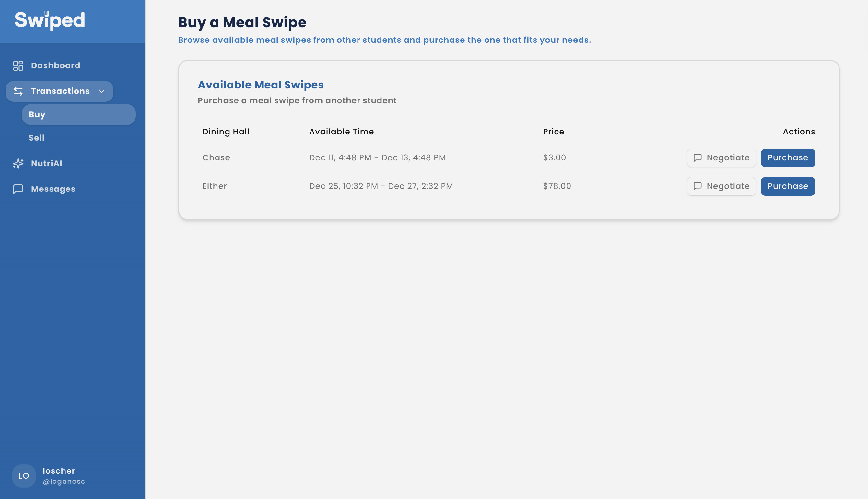The width and height of the screenshot is (868, 499).
Task: Click the chat icon inside Chase's Negotiate button
Action: 698,158
